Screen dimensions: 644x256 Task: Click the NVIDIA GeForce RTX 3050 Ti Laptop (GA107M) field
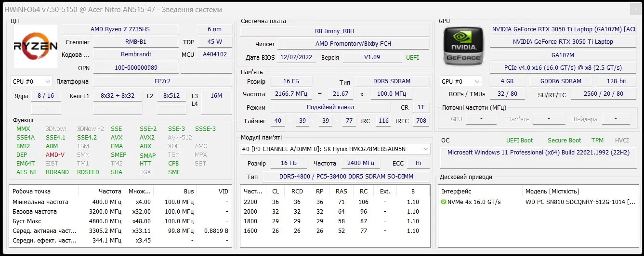click(564, 29)
